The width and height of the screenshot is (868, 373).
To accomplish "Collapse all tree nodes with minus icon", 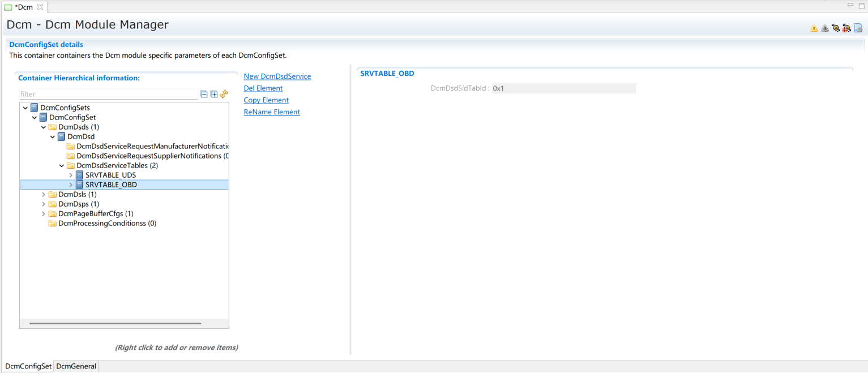I will coord(204,95).
